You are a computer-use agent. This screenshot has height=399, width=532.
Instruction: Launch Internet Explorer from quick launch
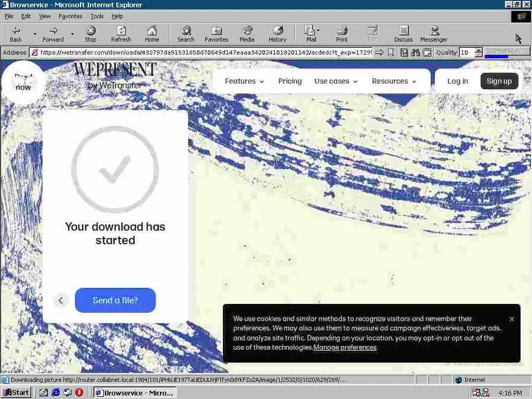(x=56, y=393)
